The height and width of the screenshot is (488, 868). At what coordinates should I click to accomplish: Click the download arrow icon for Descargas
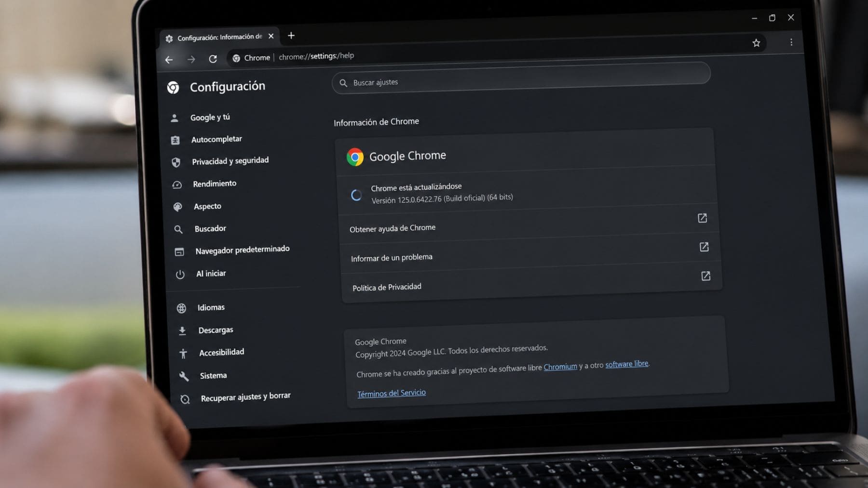coord(182,331)
